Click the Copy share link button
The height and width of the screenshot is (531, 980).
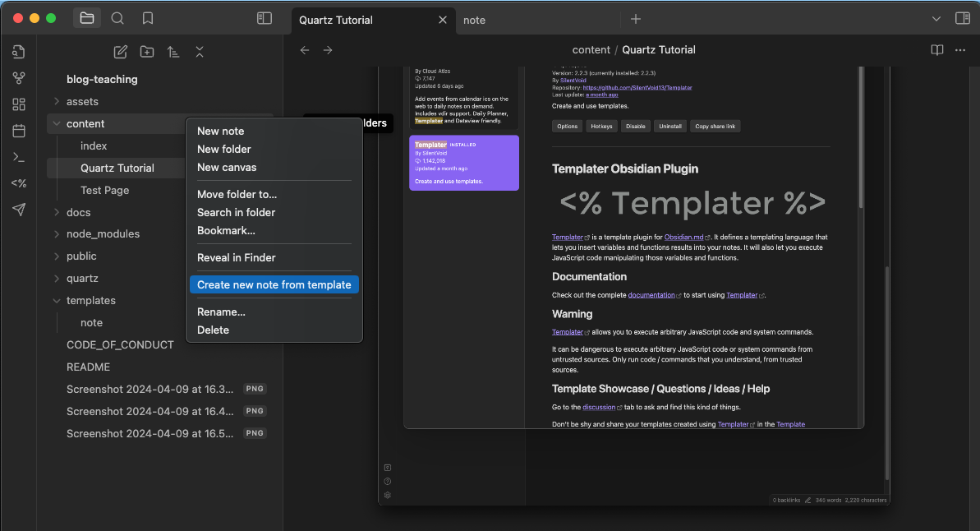tap(715, 127)
